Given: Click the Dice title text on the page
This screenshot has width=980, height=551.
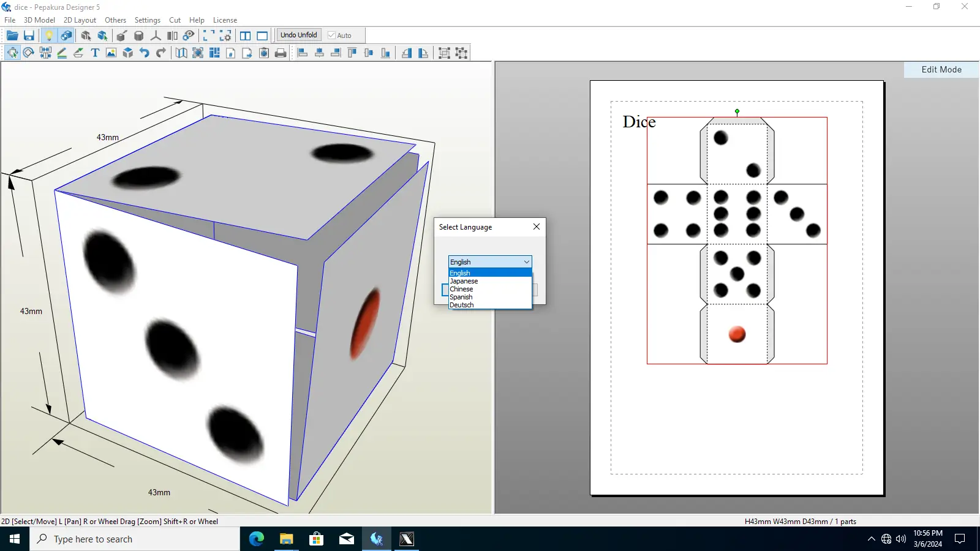Looking at the screenshot, I should (x=639, y=122).
